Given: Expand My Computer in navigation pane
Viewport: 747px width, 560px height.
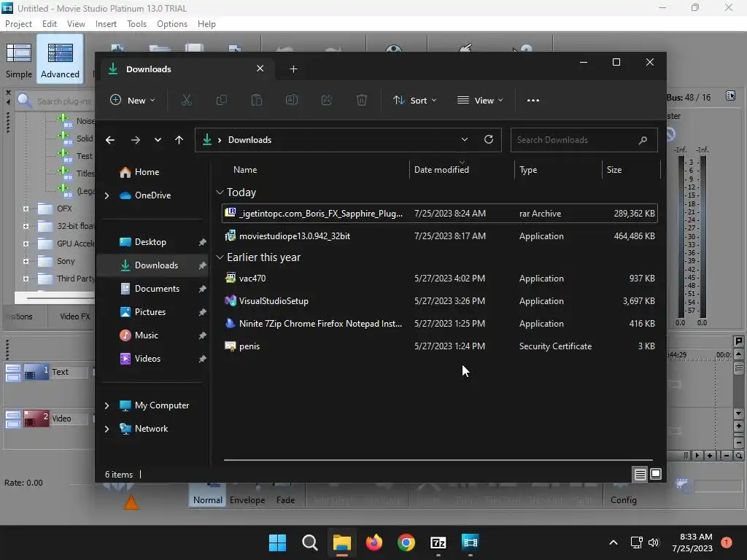Looking at the screenshot, I should [107, 405].
